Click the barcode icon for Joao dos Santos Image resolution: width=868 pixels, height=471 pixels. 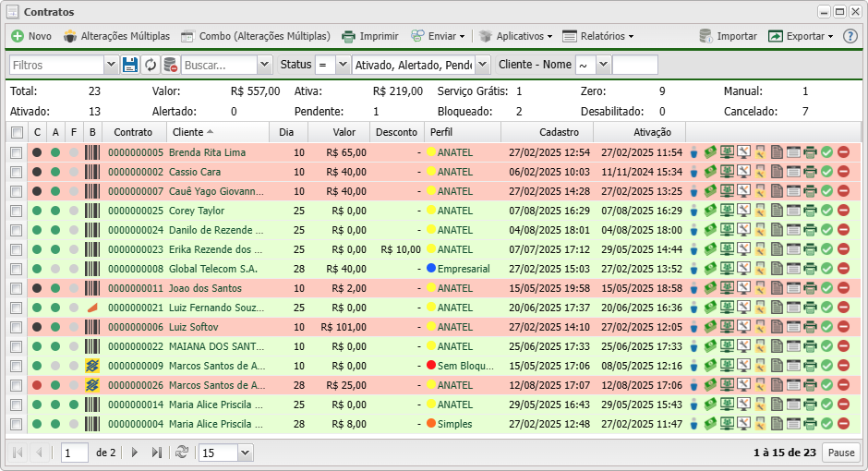[x=92, y=288]
